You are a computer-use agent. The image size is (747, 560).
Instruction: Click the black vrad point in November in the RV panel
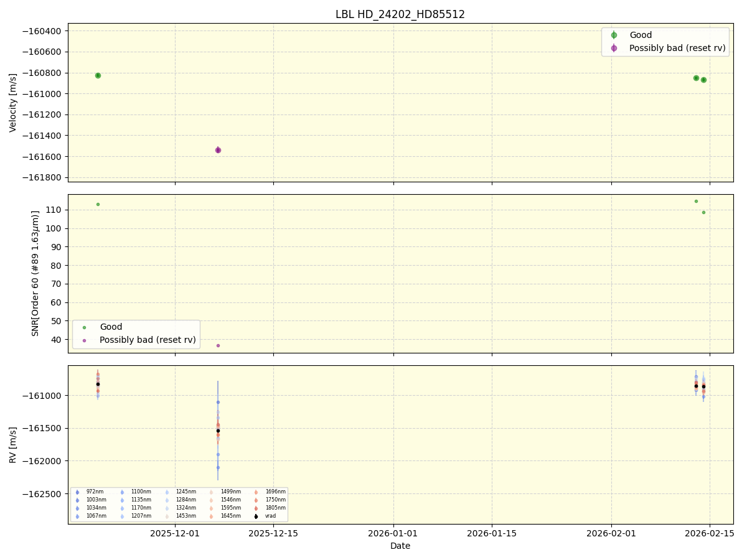(x=98, y=384)
